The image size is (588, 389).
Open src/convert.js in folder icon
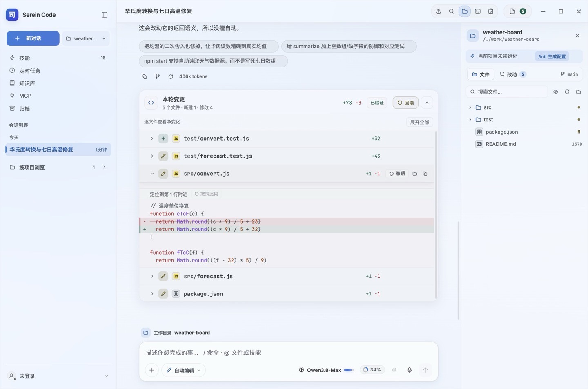coord(415,174)
